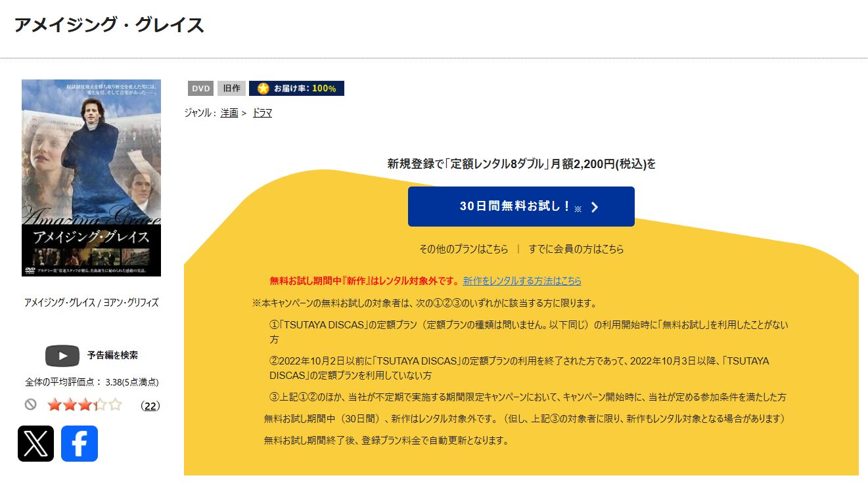The height and width of the screenshot is (484, 868).
Task: Click the Amazing Grace DVD cover image
Action: coord(91,178)
